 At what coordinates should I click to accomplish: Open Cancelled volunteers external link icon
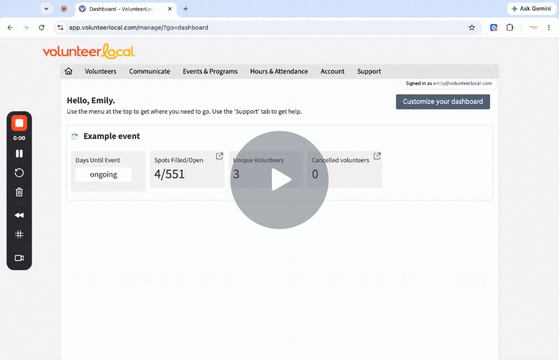click(x=377, y=156)
